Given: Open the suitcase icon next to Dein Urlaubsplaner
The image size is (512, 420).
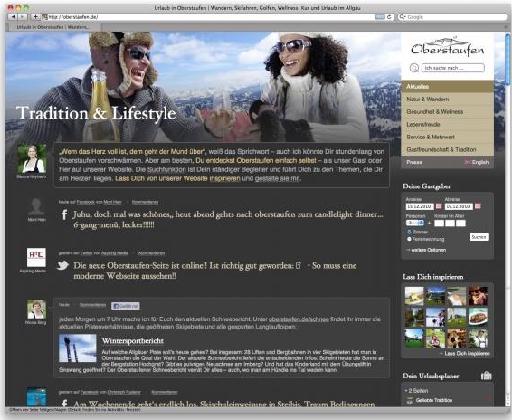Looking at the screenshot, I should 486,376.
